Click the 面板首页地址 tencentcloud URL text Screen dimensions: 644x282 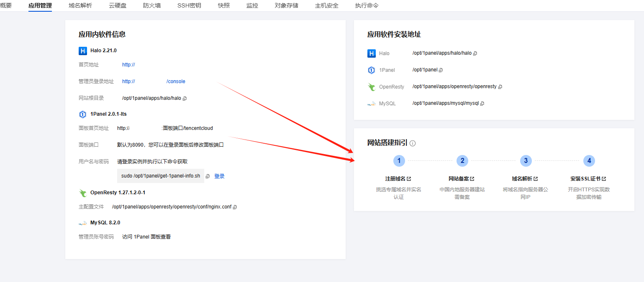pos(165,128)
